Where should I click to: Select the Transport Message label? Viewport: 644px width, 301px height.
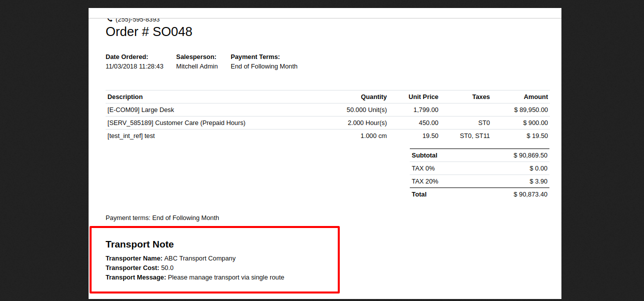136,277
